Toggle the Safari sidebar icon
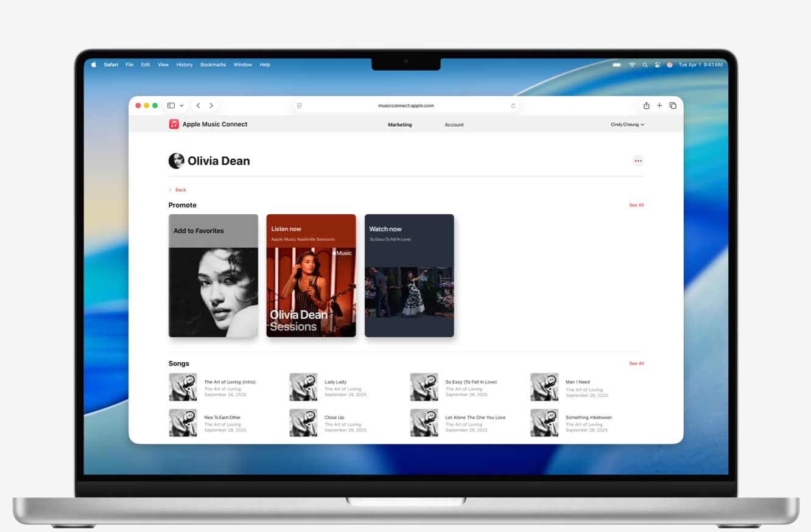The image size is (811, 532). (x=170, y=105)
